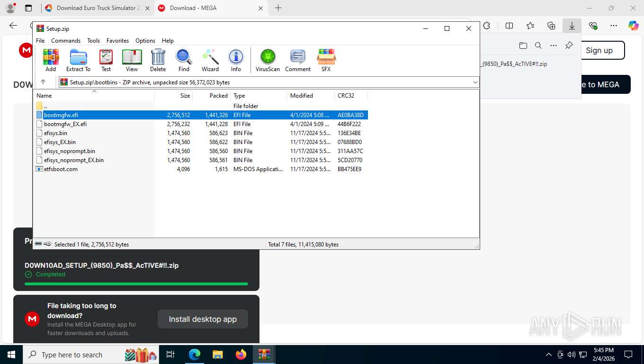Click the MEGA logo
Viewport: 644px width, 364px height.
point(26,50)
